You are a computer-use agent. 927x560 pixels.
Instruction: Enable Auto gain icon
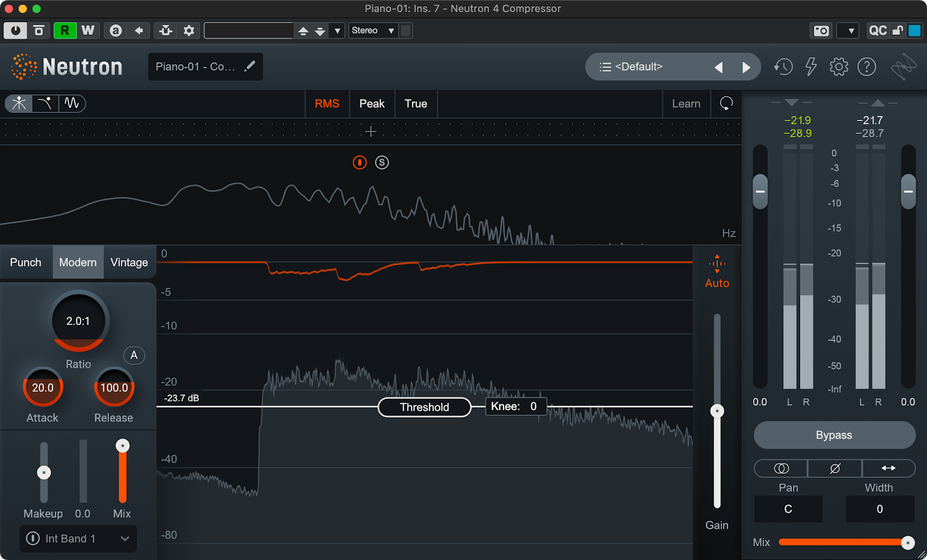pyautogui.click(x=717, y=265)
